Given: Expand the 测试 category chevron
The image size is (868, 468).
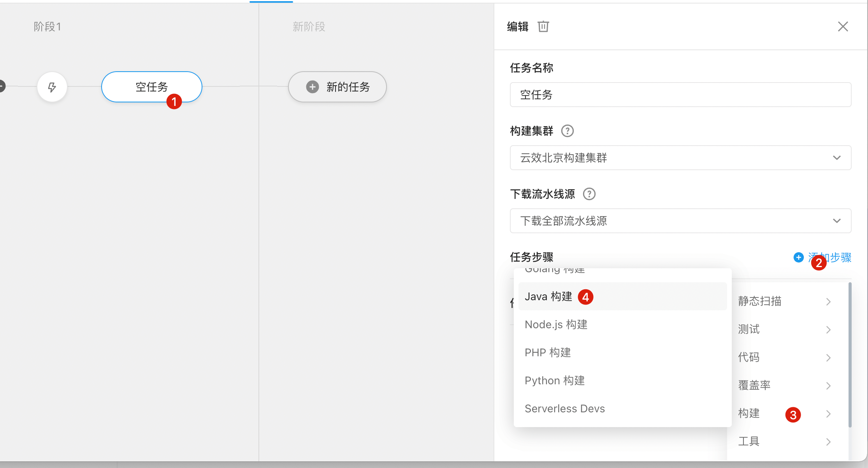Looking at the screenshot, I should (x=828, y=330).
